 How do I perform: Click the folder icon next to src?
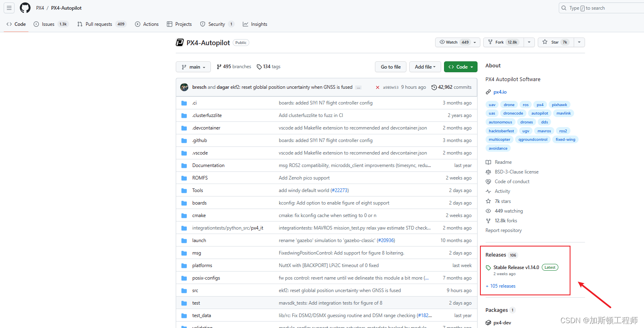point(184,291)
